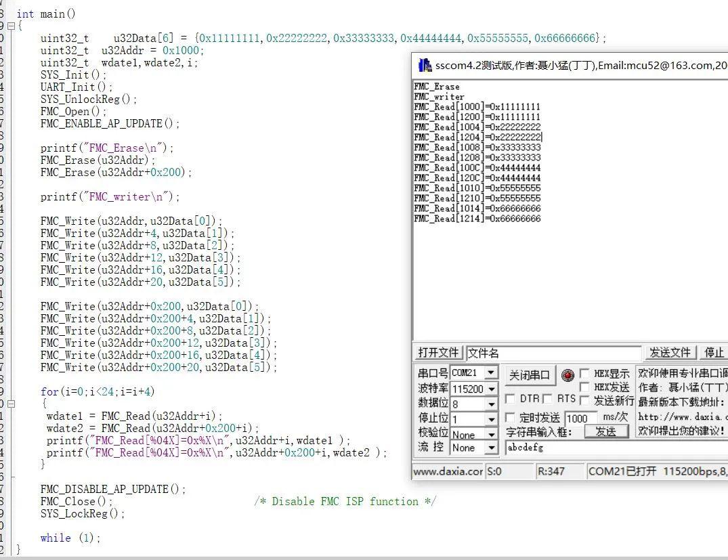Enable the 定时发送 timed send checkbox

pos(510,417)
